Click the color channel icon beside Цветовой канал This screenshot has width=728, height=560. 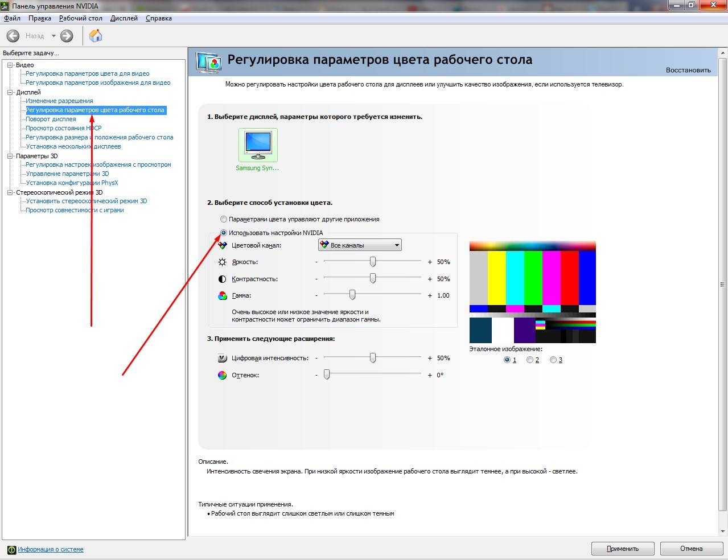pos(223,246)
